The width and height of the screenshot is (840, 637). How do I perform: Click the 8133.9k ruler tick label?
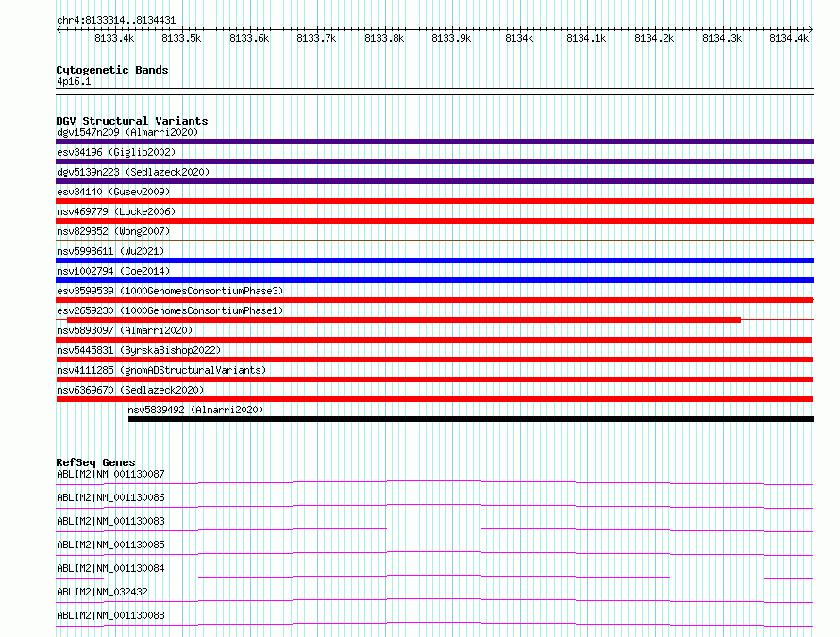click(451, 38)
